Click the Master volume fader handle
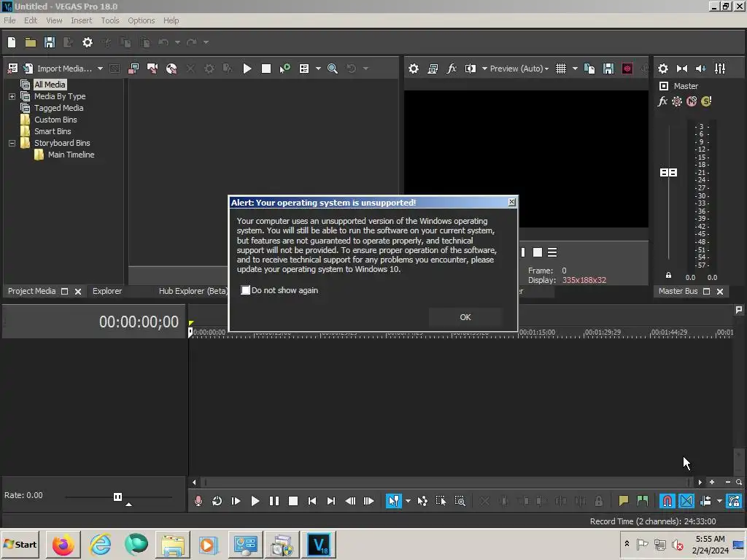The height and width of the screenshot is (560, 747). [x=668, y=172]
